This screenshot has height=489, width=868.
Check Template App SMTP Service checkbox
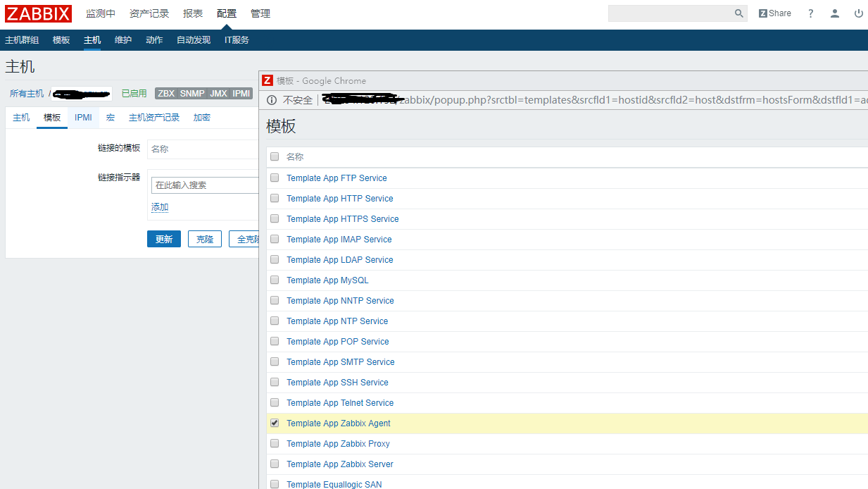point(275,361)
